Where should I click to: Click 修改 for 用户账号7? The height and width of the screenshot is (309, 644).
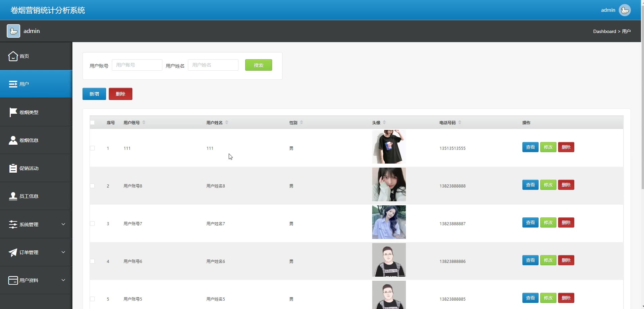548,222
